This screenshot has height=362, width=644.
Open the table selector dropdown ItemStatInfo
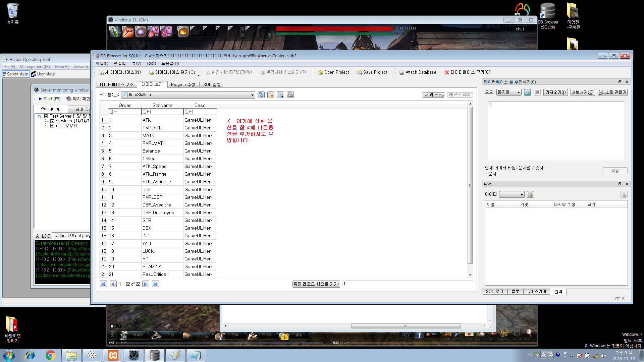pyautogui.click(x=188, y=95)
